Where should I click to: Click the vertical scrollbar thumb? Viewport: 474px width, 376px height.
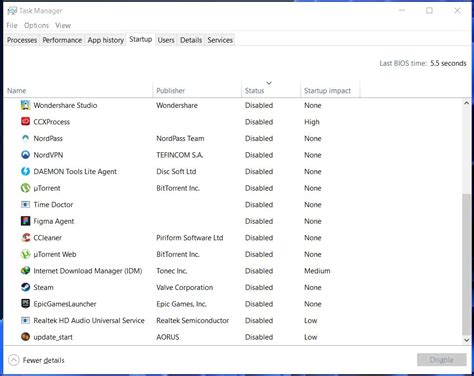(466, 264)
